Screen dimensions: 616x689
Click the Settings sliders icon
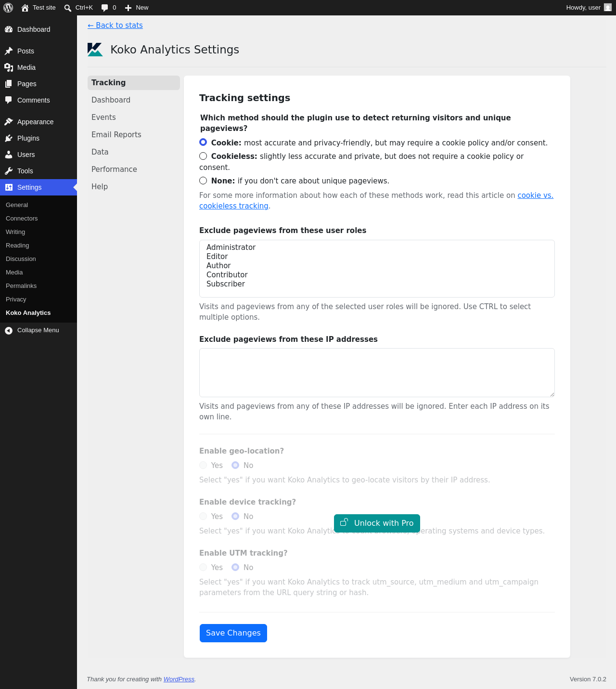pyautogui.click(x=9, y=187)
